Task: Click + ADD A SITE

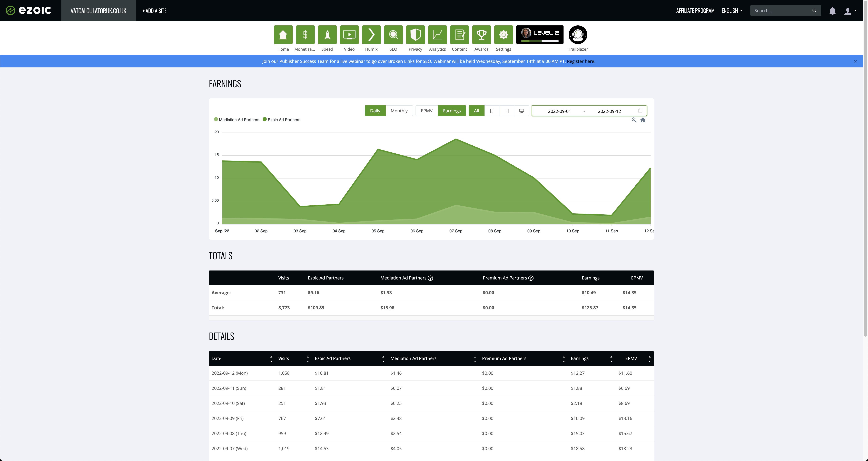Action: coord(154,11)
